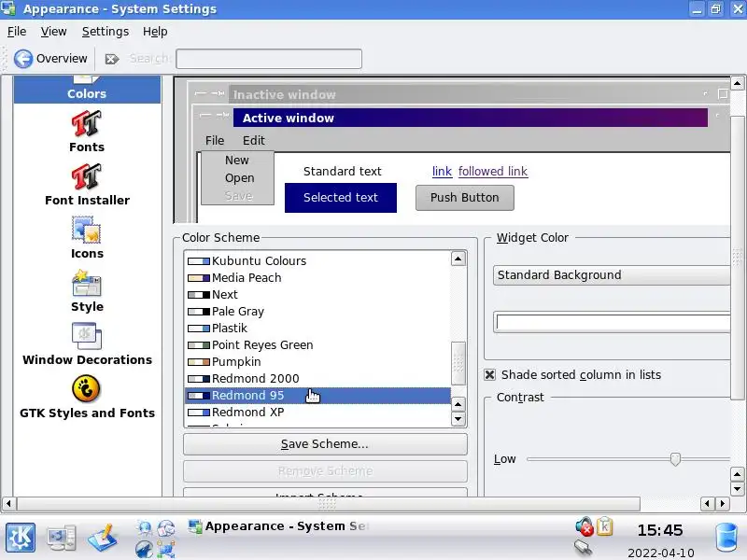Click the widget color swatch bar
The image size is (747, 560).
coord(613,322)
